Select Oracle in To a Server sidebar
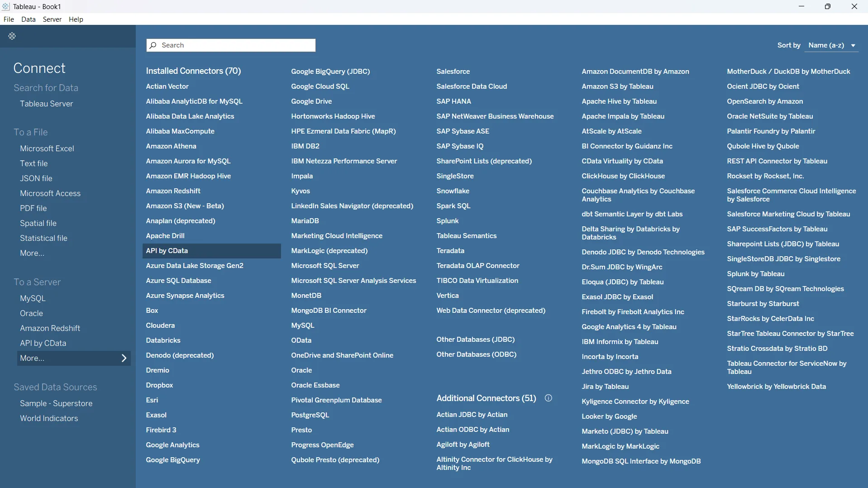 [31, 313]
